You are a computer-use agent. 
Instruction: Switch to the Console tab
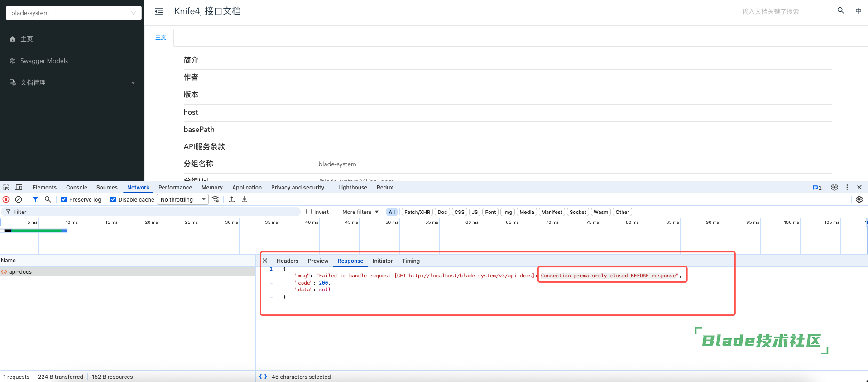(x=77, y=187)
